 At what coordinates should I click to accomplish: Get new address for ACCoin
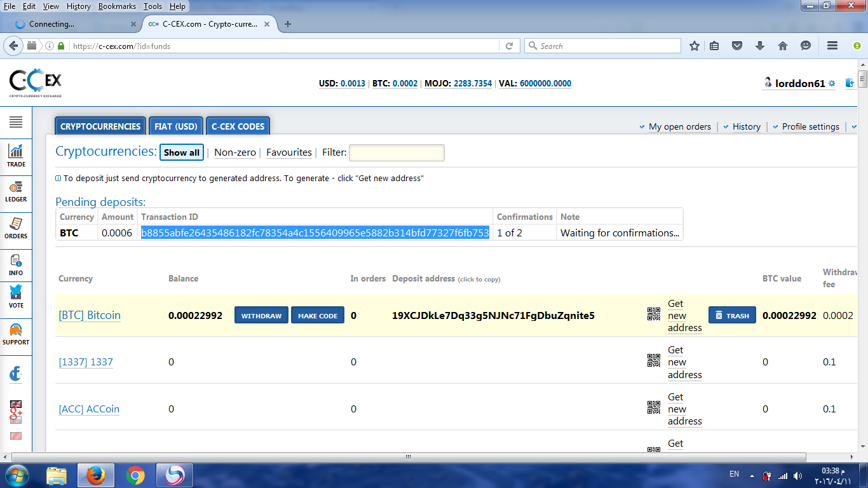point(685,409)
